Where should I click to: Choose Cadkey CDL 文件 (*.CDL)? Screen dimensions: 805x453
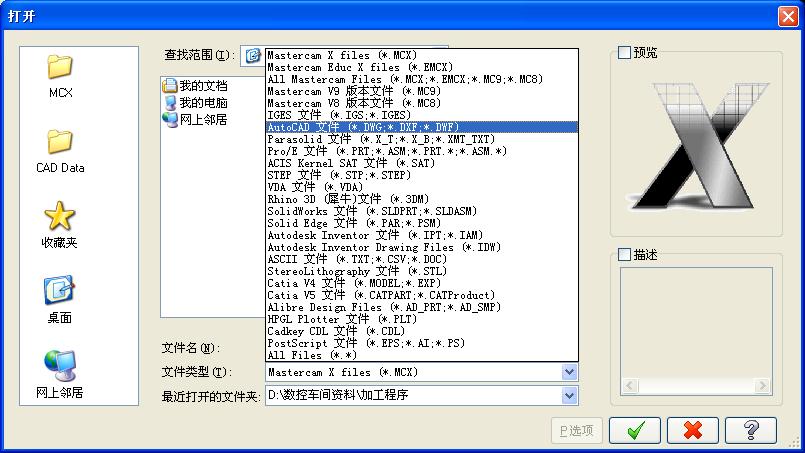coord(422,331)
